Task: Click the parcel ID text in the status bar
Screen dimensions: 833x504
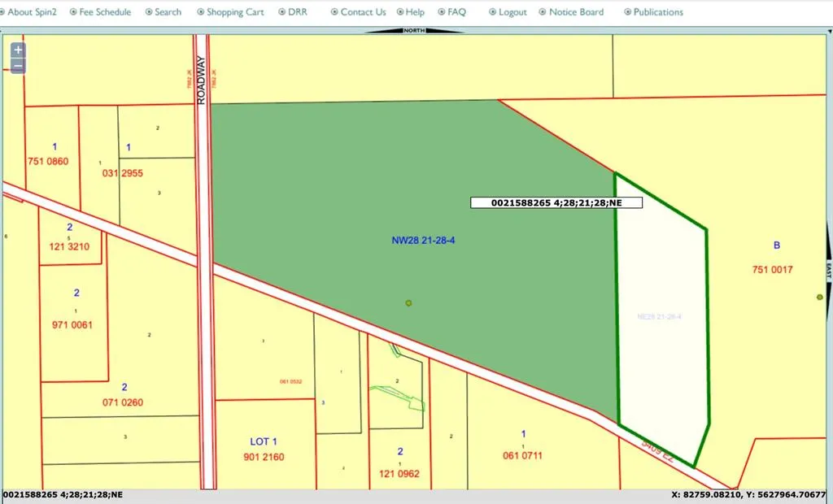Action: [63, 495]
